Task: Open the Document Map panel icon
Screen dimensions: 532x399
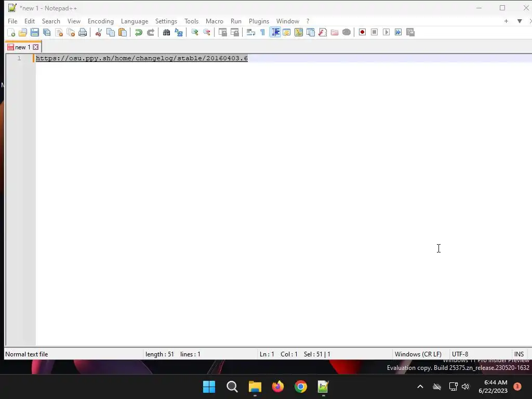Action: [299, 32]
